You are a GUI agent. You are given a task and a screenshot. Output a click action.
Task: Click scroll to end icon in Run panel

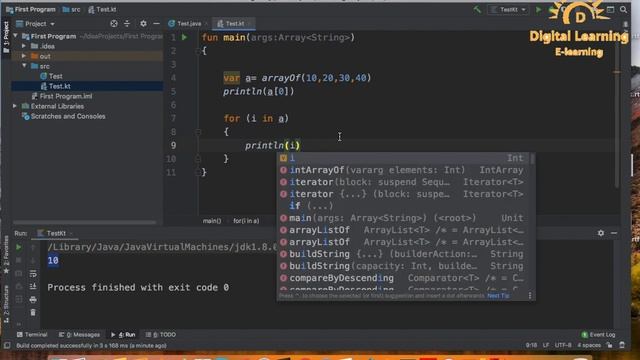[x=33, y=286]
